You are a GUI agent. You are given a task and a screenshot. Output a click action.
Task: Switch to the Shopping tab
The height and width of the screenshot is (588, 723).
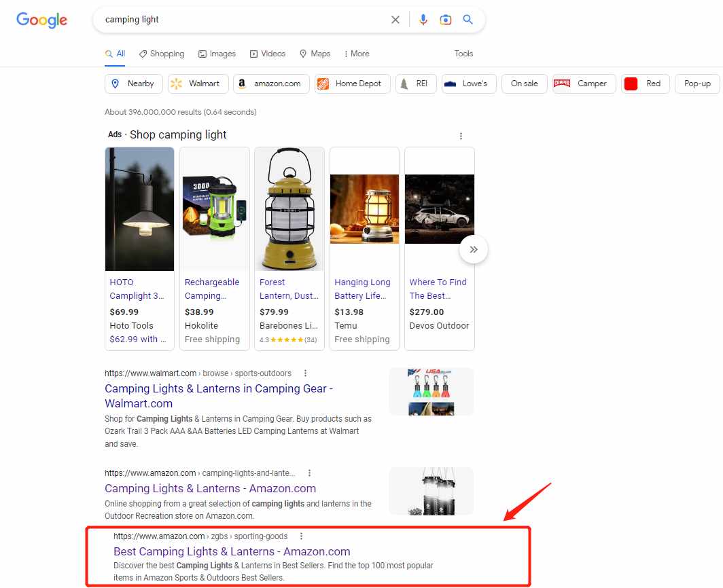162,54
